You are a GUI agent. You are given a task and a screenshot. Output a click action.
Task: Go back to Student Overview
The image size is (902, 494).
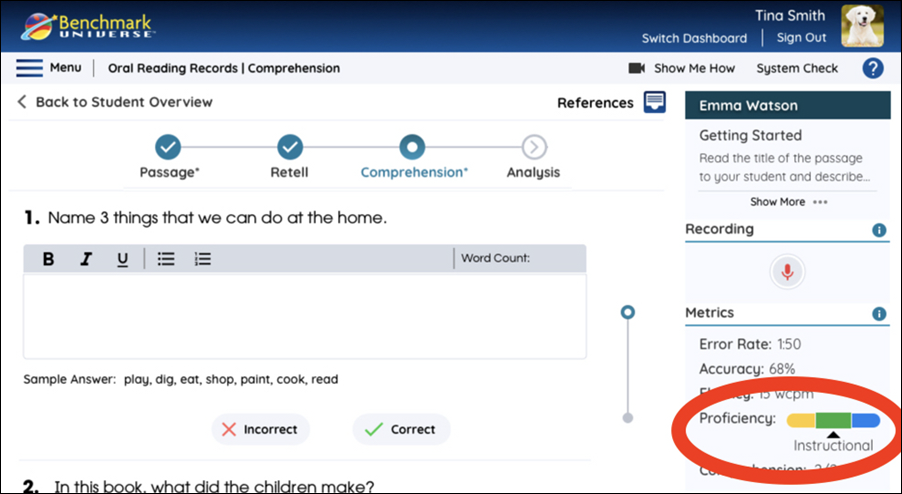coord(115,102)
